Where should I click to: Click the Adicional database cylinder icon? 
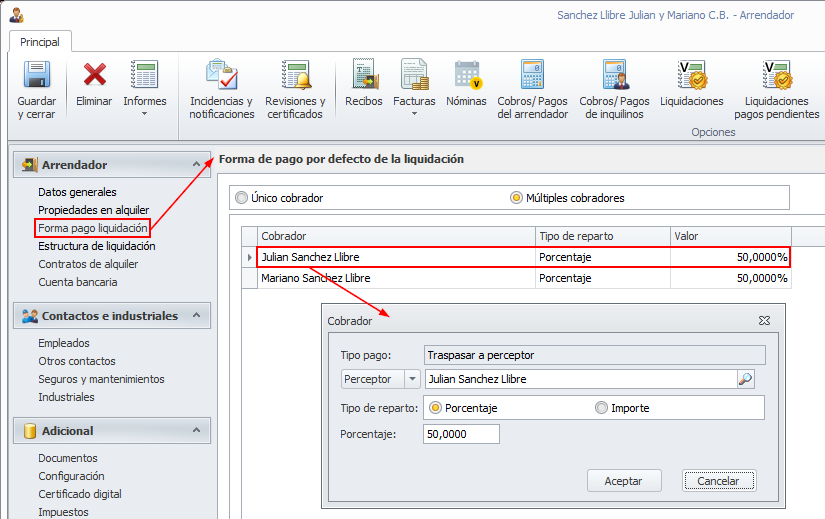point(30,431)
